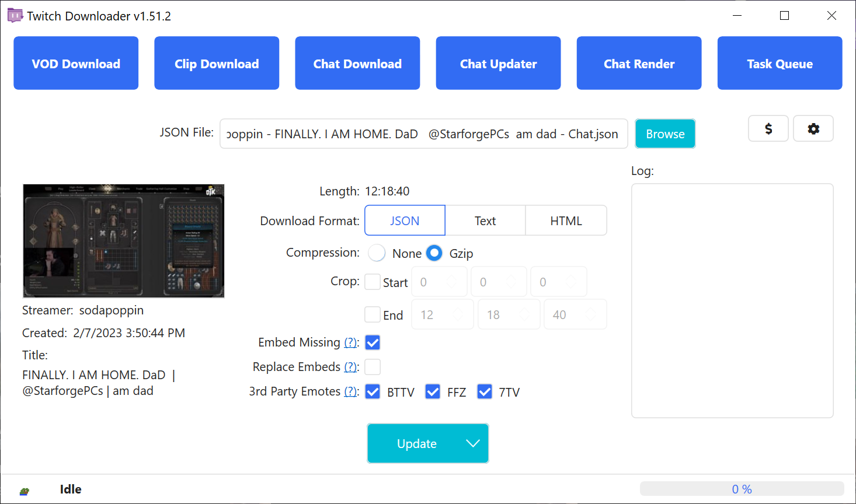
Task: Click into the JSON File path field
Action: [424, 134]
